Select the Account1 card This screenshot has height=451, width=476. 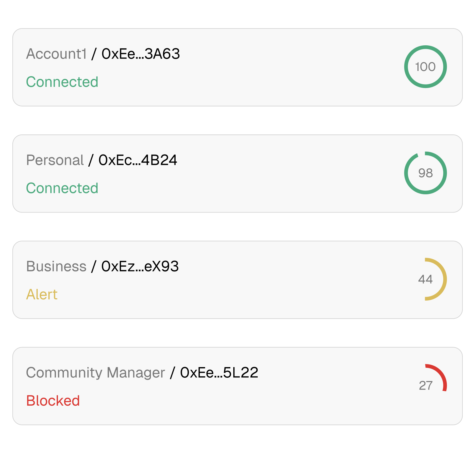coord(238,67)
